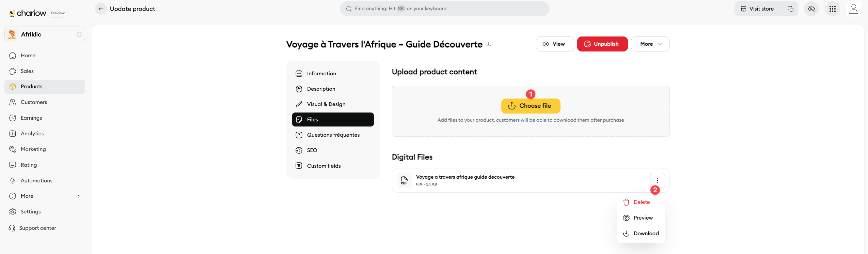The height and width of the screenshot is (254, 868).
Task: Open Rating page
Action: point(45,165)
